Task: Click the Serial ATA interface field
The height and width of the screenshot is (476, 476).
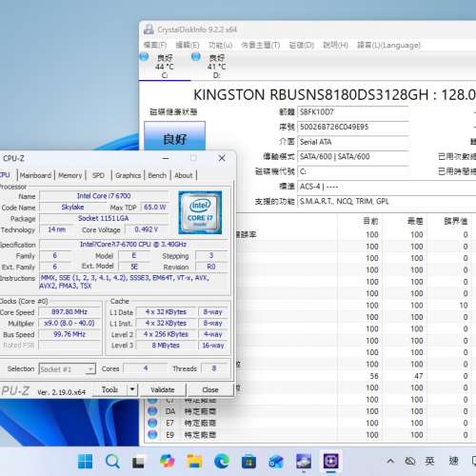Action: coord(353,142)
